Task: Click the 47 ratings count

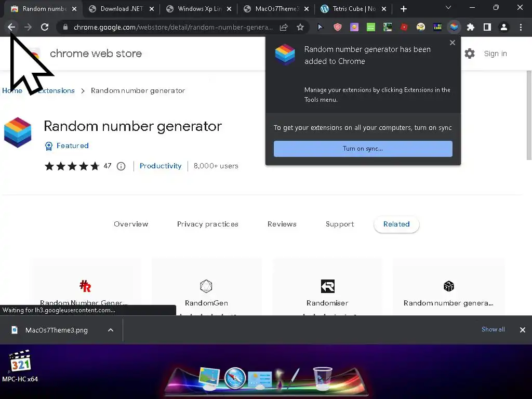Action: [108, 166]
